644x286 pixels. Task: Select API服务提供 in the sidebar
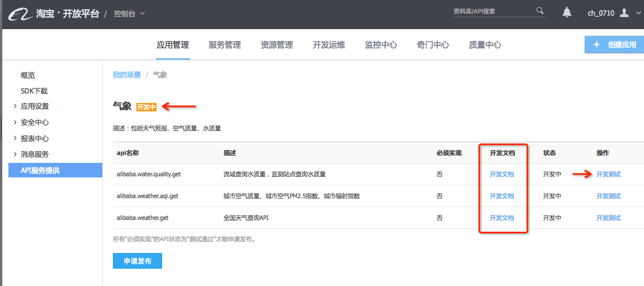(55, 170)
